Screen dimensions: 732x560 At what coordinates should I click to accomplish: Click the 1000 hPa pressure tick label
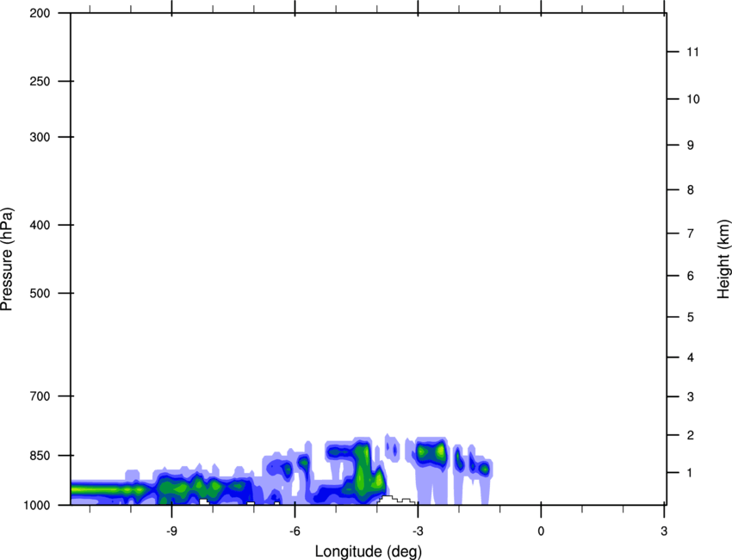coord(39,505)
